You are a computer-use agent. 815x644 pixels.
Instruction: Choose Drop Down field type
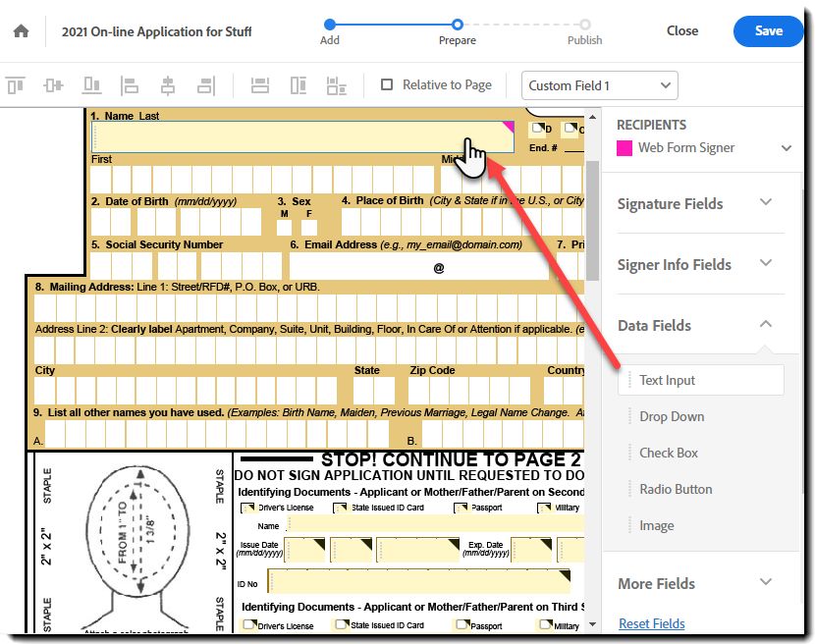(701, 416)
